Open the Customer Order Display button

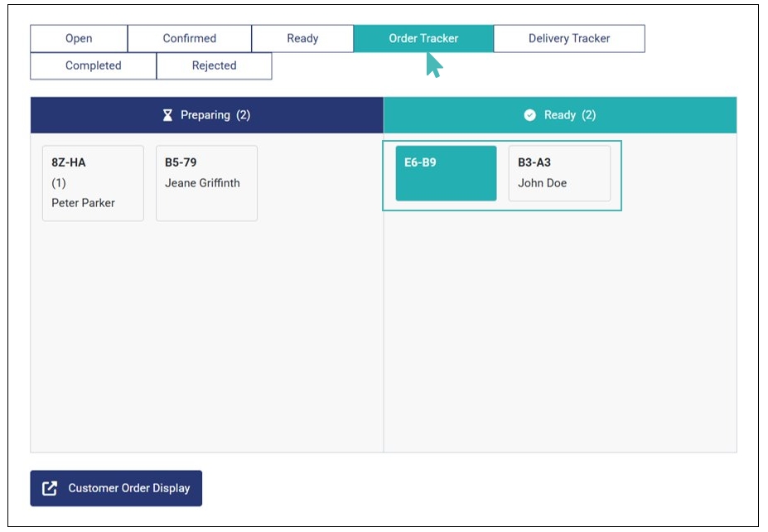click(116, 488)
